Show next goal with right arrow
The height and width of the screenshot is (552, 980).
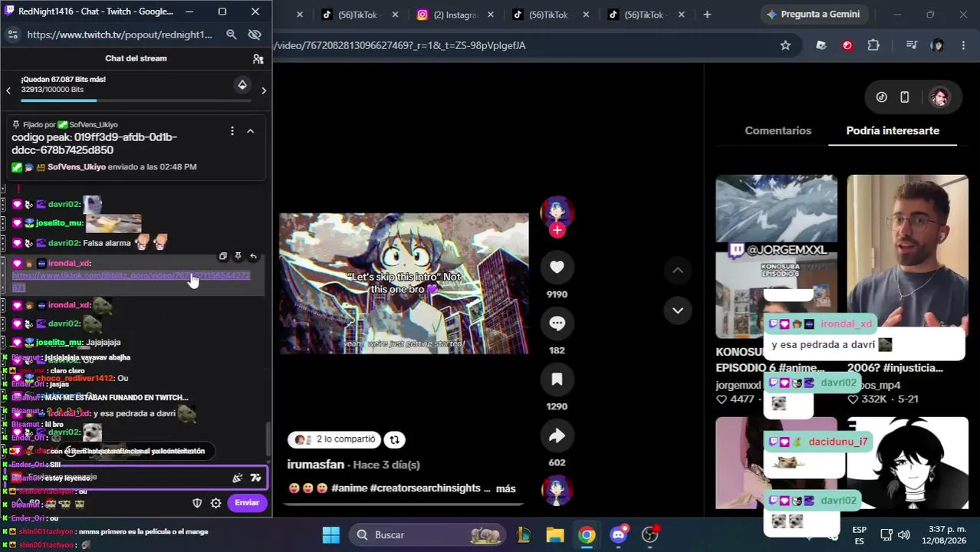click(x=264, y=90)
